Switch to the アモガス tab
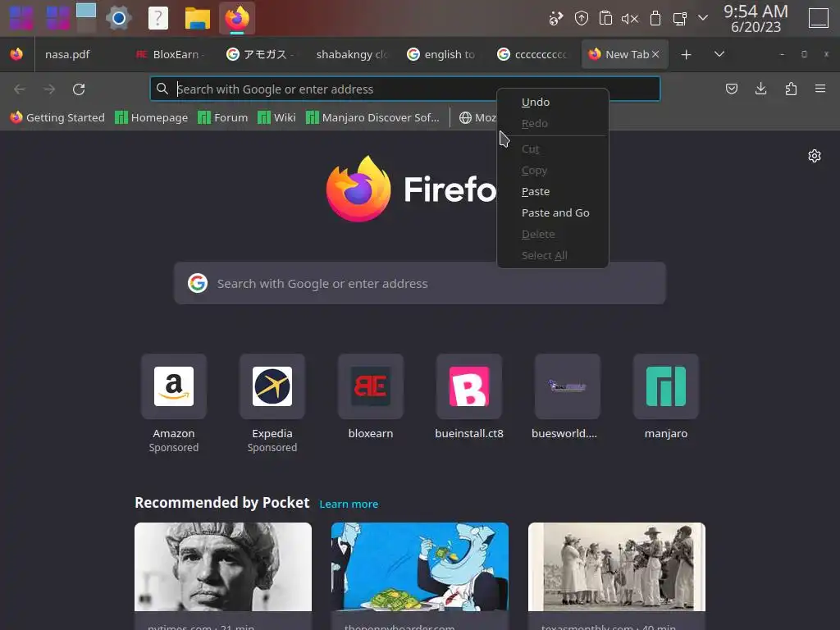This screenshot has height=630, width=840. click(260, 54)
